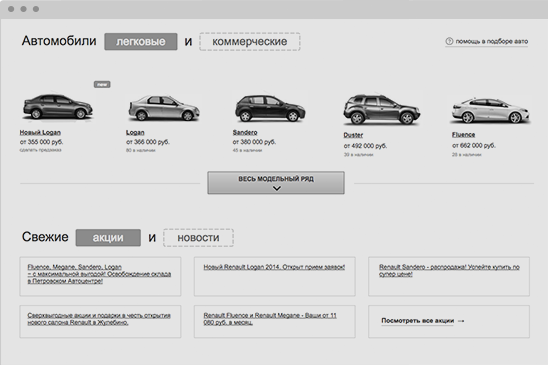Click the Duster car image

[382, 109]
